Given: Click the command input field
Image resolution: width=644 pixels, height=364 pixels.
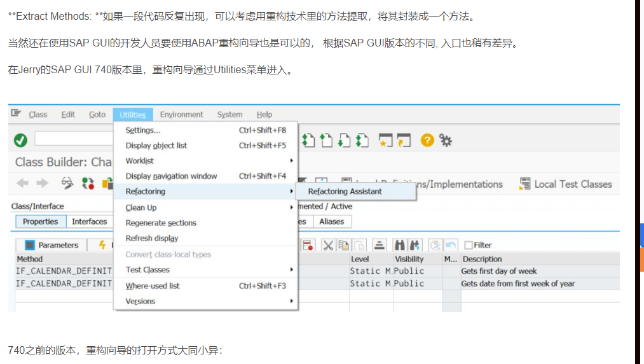Looking at the screenshot, I should pyautogui.click(x=74, y=139).
